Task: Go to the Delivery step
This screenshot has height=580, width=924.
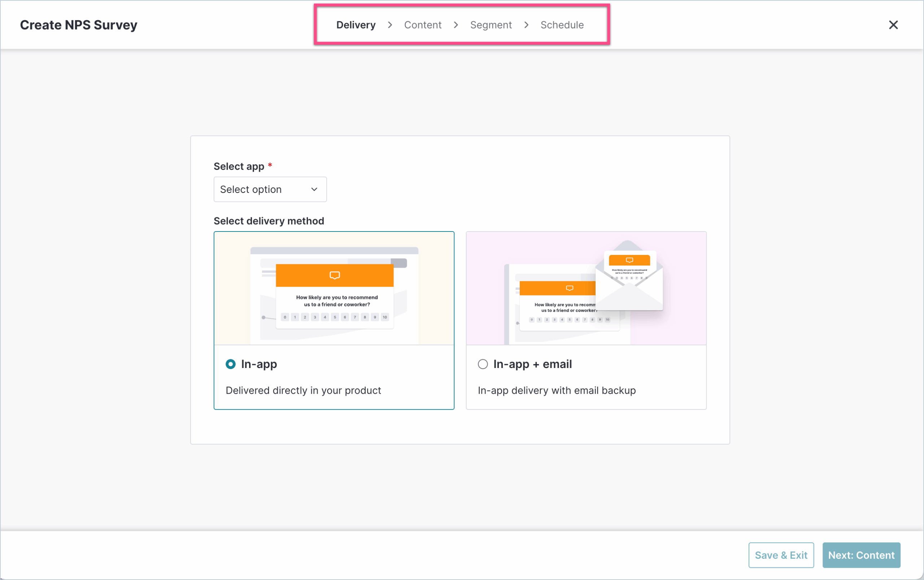Action: pos(356,25)
